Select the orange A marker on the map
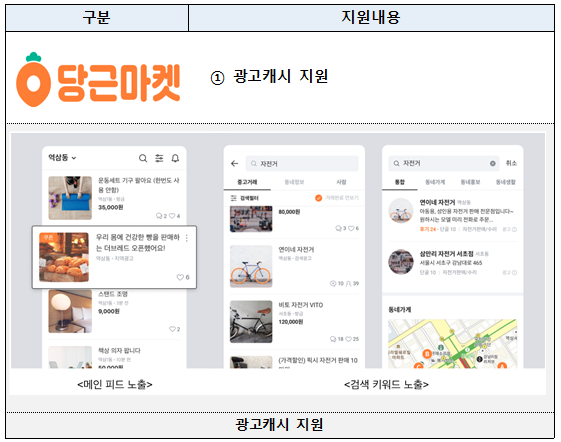561x442 pixels. pyautogui.click(x=502, y=365)
